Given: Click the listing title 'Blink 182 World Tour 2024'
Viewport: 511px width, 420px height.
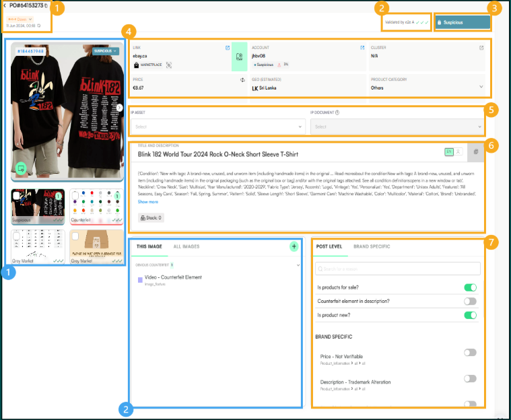Looking at the screenshot, I should tap(217, 154).
